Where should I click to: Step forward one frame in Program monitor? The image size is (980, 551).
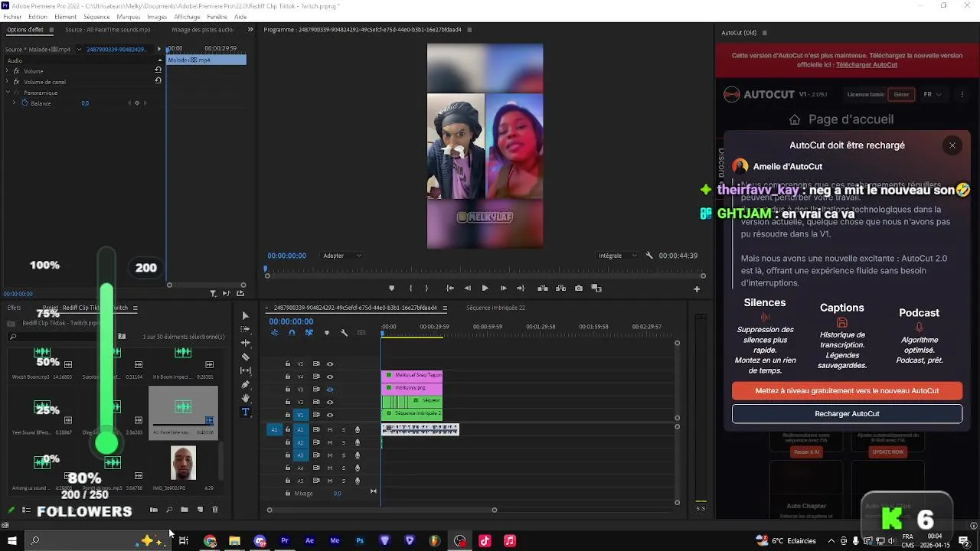tap(503, 289)
